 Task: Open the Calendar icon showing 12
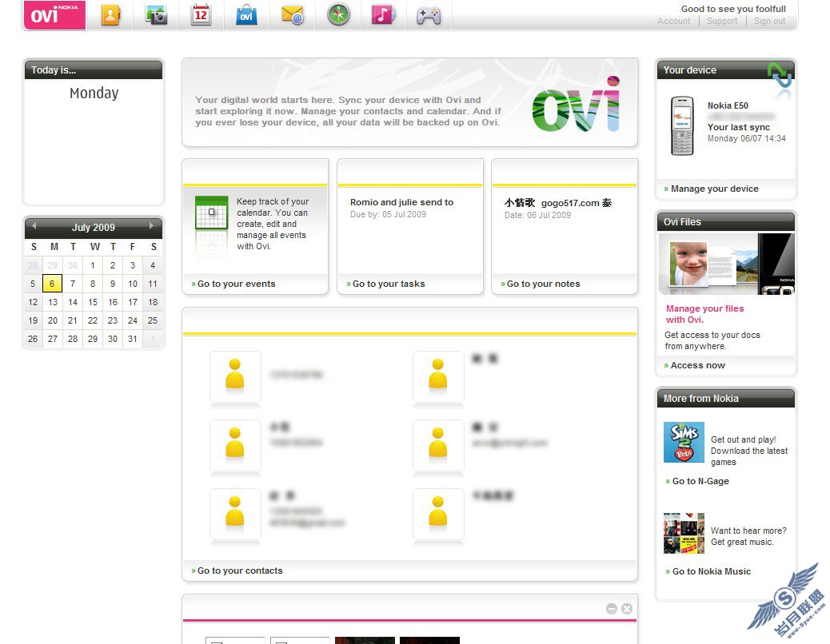tap(202, 15)
